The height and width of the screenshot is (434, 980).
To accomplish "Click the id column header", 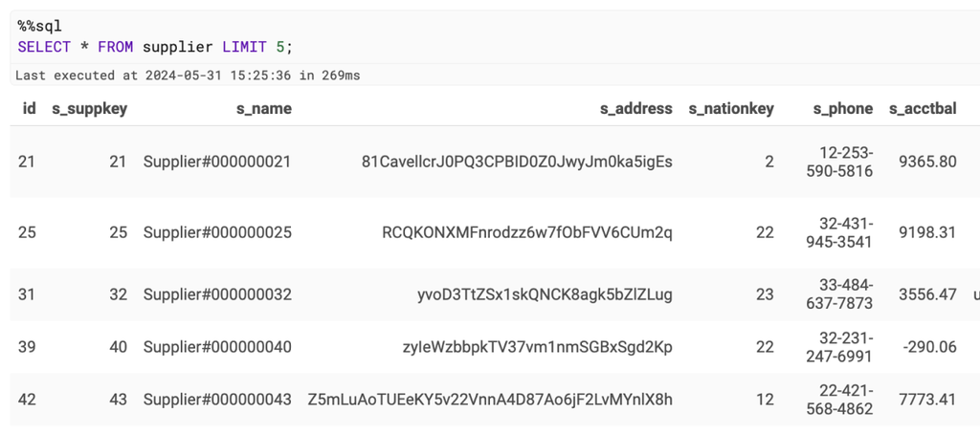I will click(x=29, y=109).
